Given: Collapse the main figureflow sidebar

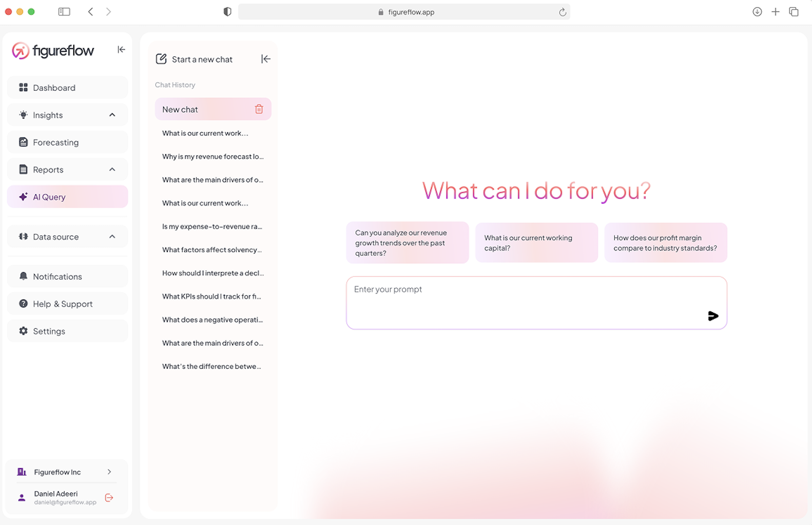Looking at the screenshot, I should [121, 50].
